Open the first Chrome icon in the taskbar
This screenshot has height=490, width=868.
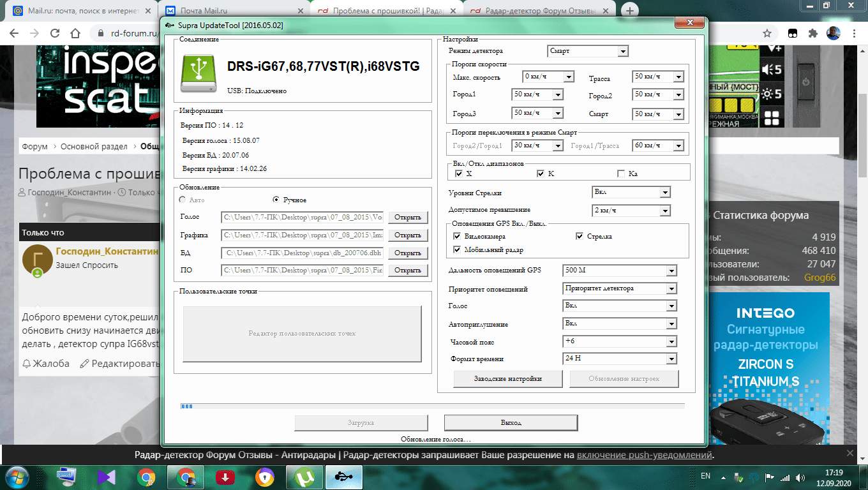(146, 477)
